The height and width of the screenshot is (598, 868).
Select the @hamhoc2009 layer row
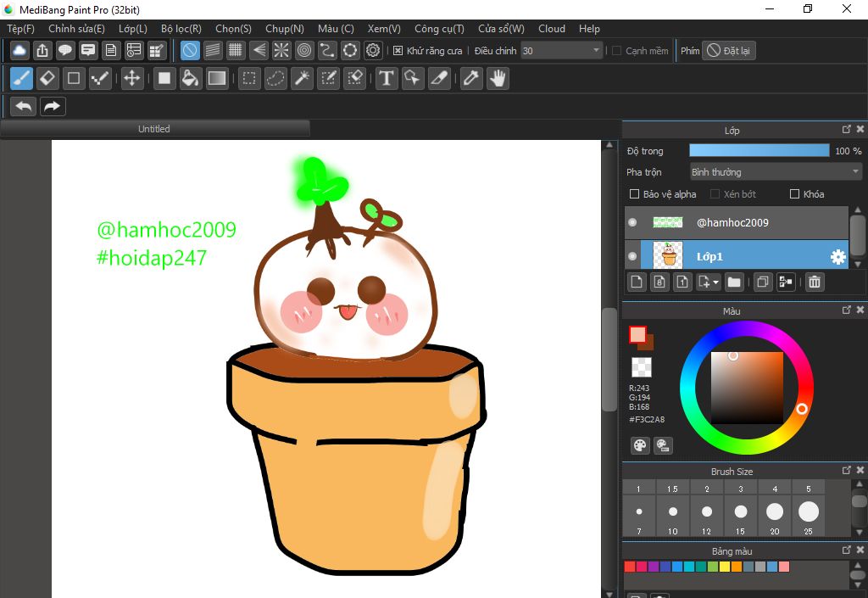(x=737, y=222)
